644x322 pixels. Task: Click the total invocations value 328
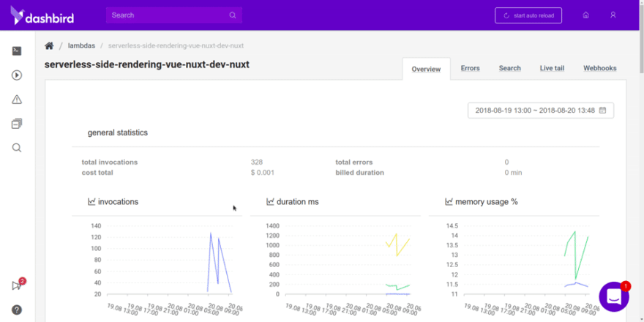point(257,162)
